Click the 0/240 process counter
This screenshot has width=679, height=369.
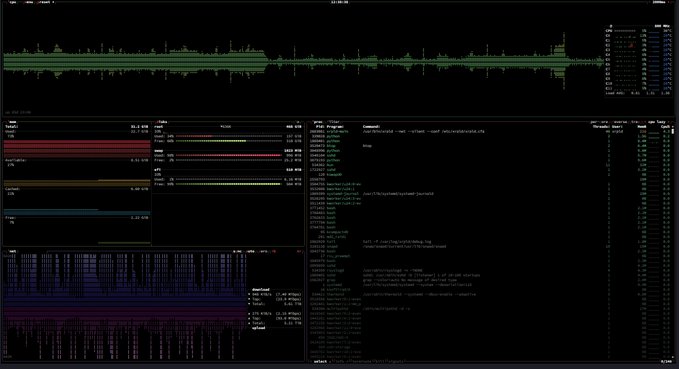(666, 361)
